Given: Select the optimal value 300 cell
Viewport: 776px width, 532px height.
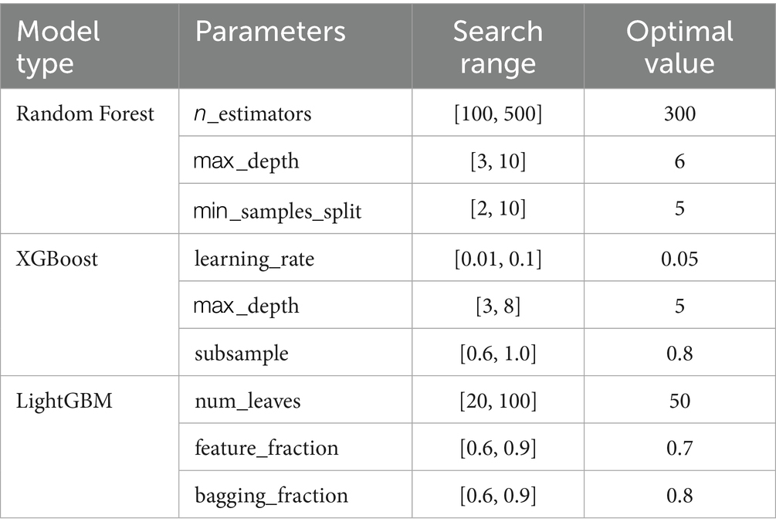Looking at the screenshot, I should pyautogui.click(x=679, y=114).
